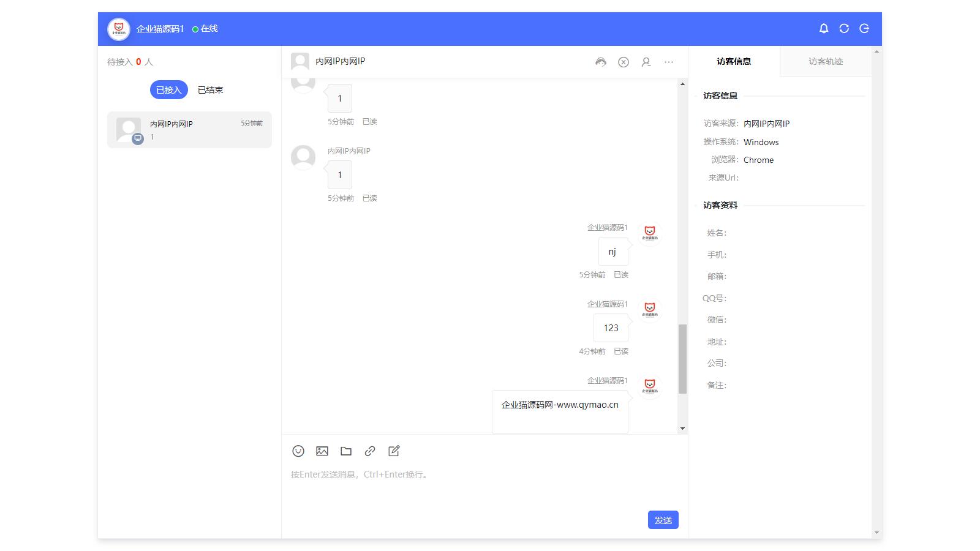
Task: Refresh the console via the refresh icon
Action: click(844, 28)
